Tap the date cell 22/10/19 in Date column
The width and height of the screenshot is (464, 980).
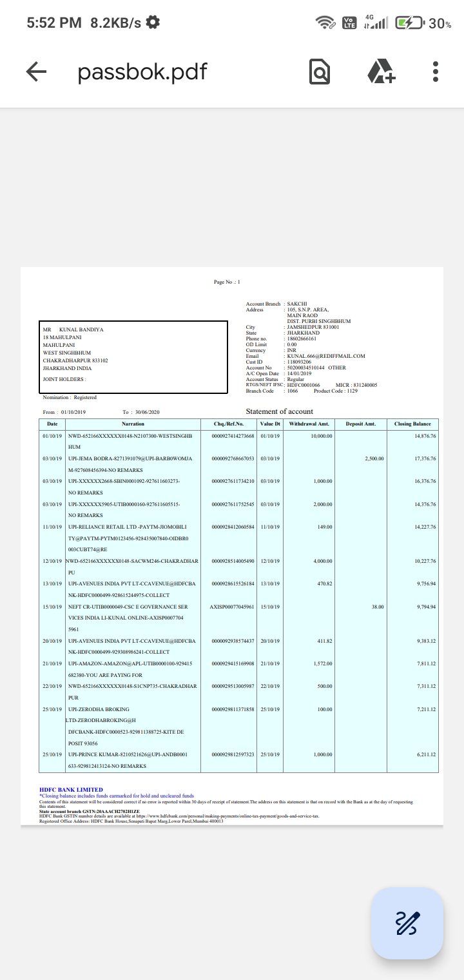click(x=52, y=686)
